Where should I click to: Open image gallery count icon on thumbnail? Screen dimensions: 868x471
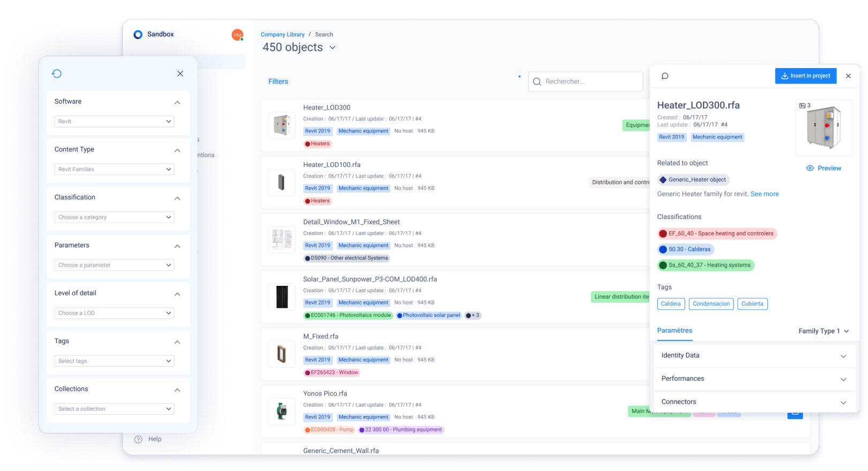[x=804, y=105]
